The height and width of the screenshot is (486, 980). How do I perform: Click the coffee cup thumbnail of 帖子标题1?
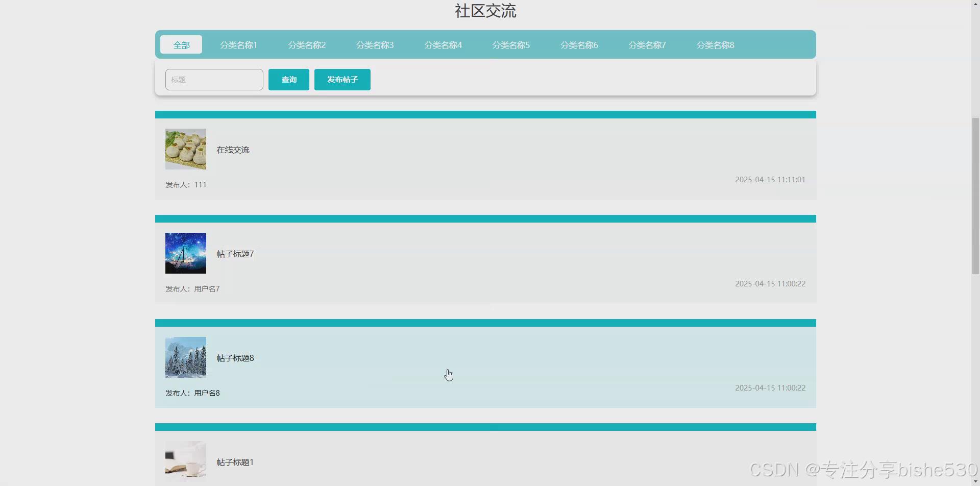point(186,461)
